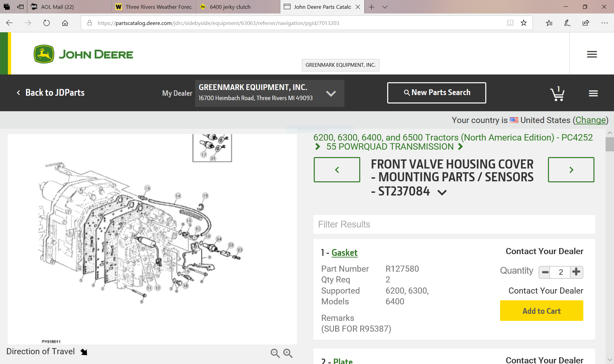Open the shopping cart icon

(x=557, y=94)
